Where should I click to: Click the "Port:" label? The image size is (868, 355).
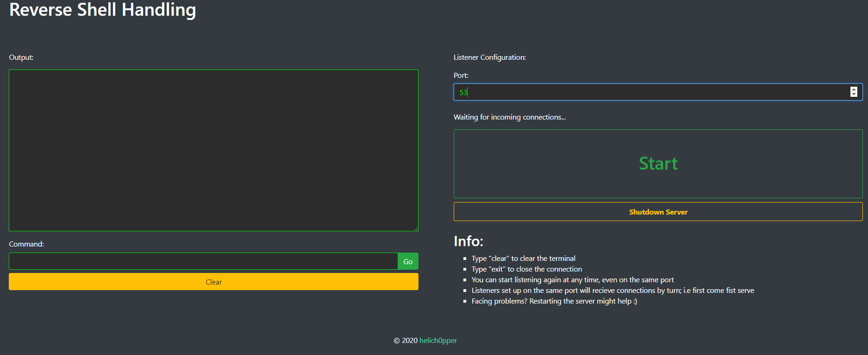[x=461, y=76]
